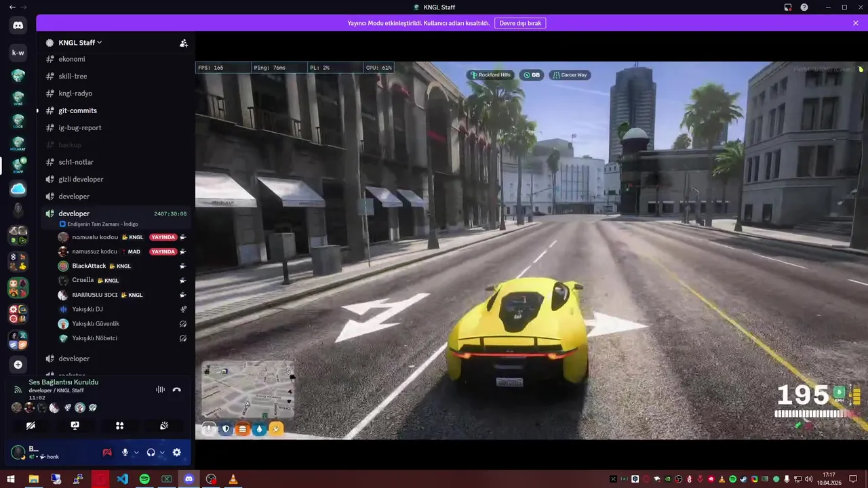Join the gizli developer voice channel
The width and height of the screenshot is (868, 488).
(117, 179)
